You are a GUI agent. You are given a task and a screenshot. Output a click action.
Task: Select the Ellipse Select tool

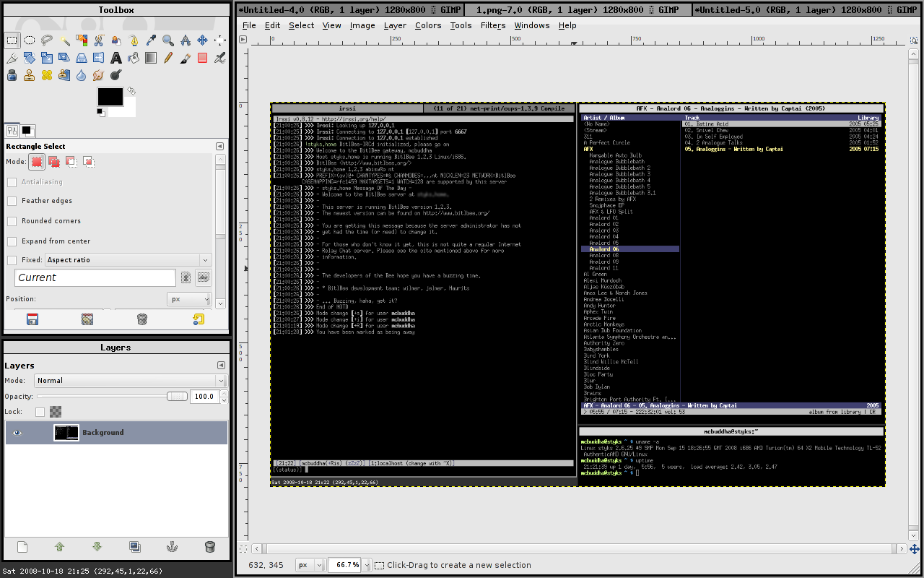click(30, 40)
